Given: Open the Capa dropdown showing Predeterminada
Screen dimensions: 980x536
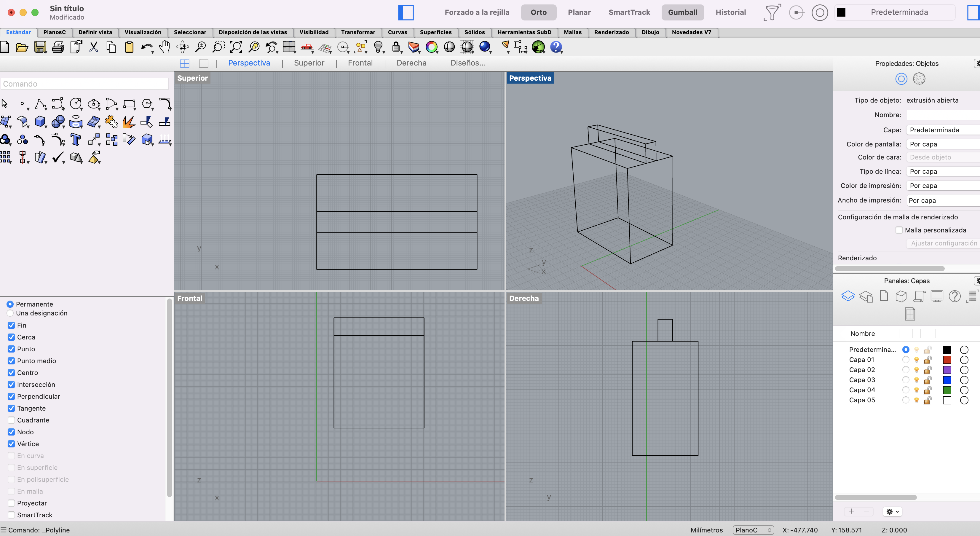Looking at the screenshot, I should click(943, 130).
